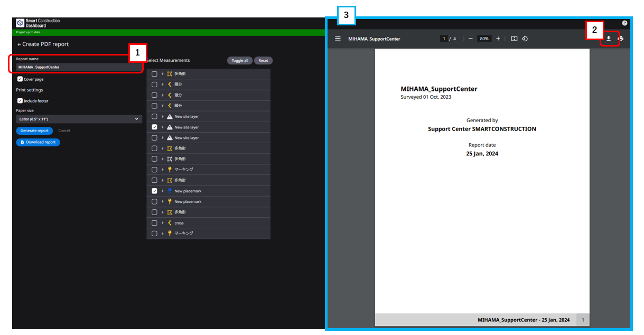This screenshot has width=644, height=335.
Task: Zoom out the PDF with minus icon
Action: click(x=470, y=39)
